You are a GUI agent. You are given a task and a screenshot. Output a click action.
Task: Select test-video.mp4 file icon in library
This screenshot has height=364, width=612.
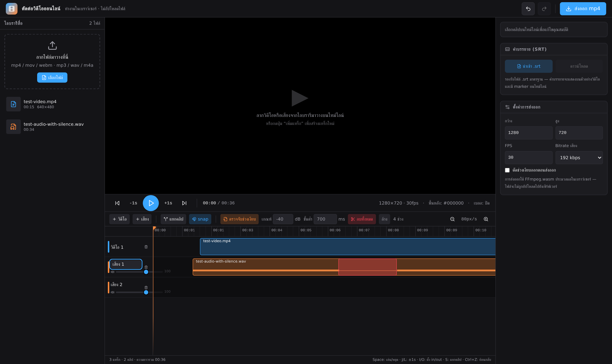14,104
